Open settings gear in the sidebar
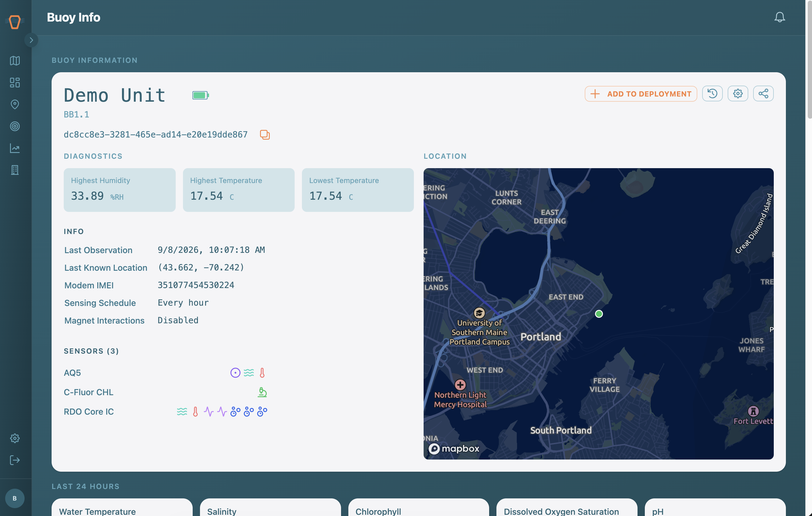Image resolution: width=812 pixels, height=516 pixels. point(15,438)
